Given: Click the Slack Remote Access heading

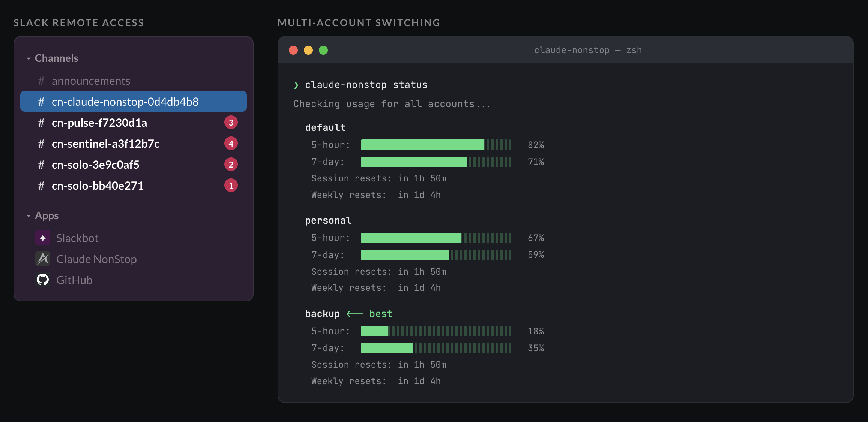Looking at the screenshot, I should click(x=79, y=23).
